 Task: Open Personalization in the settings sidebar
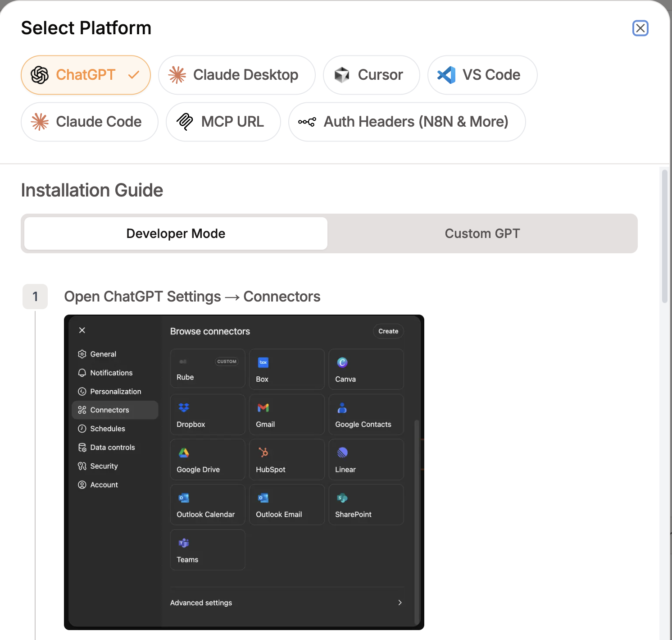click(115, 392)
